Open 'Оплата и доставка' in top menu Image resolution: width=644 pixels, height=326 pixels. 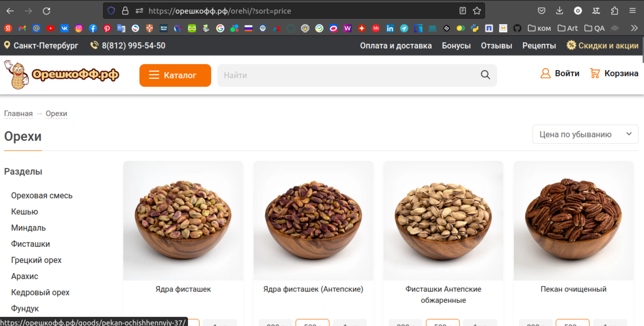pyautogui.click(x=396, y=45)
